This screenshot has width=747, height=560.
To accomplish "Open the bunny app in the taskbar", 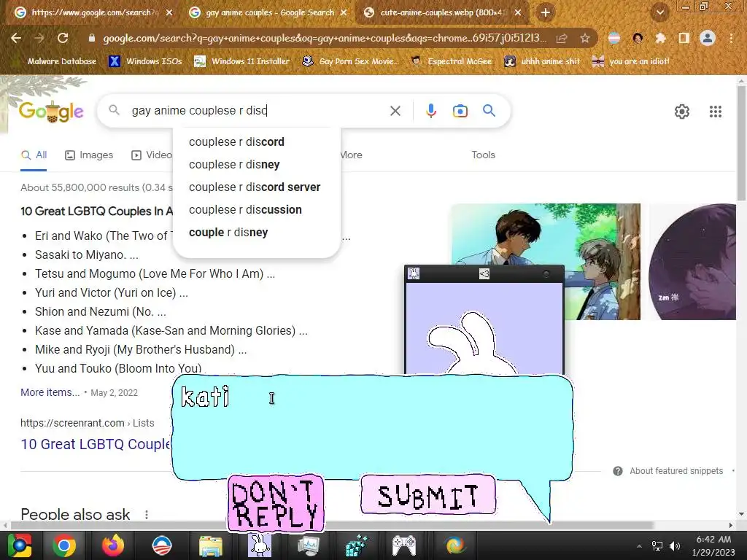I will 260,545.
